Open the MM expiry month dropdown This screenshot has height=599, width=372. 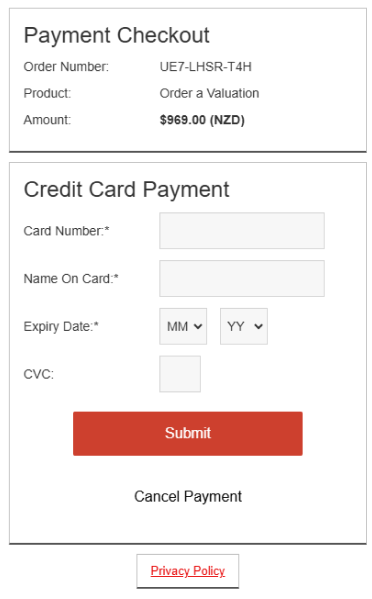pyautogui.click(x=183, y=326)
